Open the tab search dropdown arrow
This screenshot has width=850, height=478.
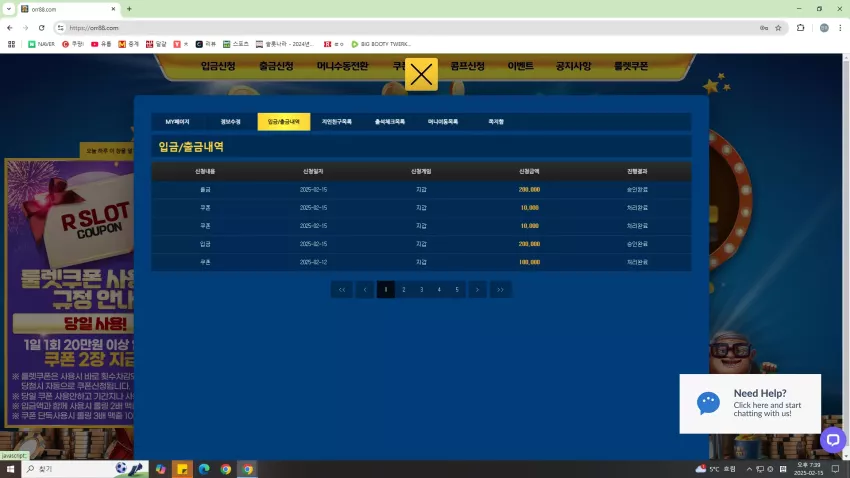pyautogui.click(x=9, y=9)
